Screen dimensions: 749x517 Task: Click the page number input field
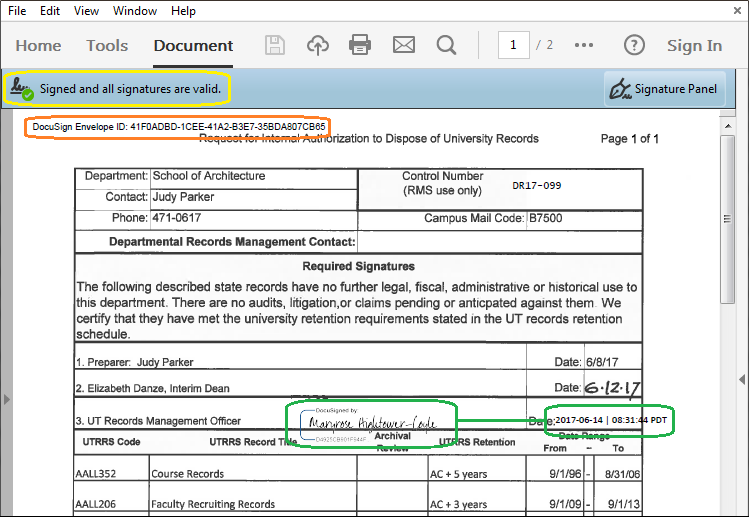pos(514,45)
